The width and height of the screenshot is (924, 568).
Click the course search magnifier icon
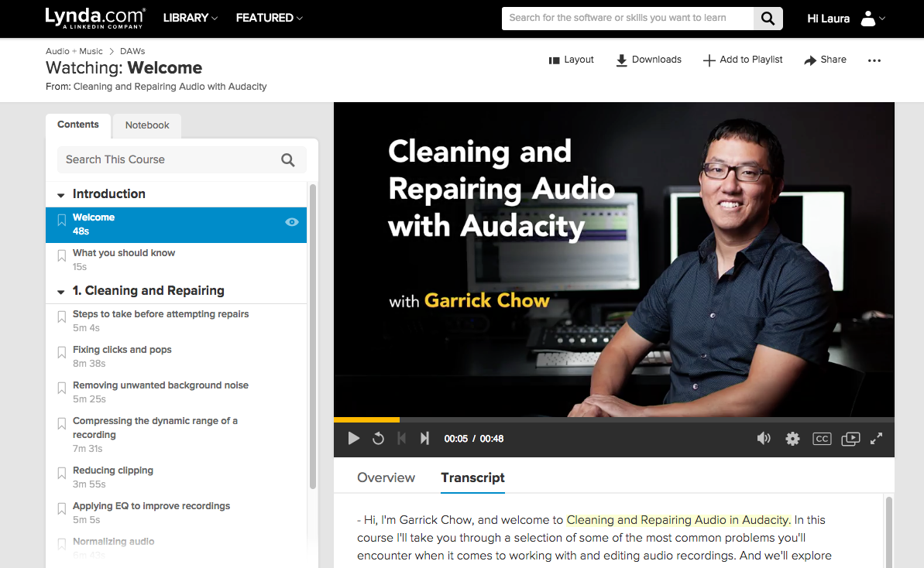coord(287,160)
